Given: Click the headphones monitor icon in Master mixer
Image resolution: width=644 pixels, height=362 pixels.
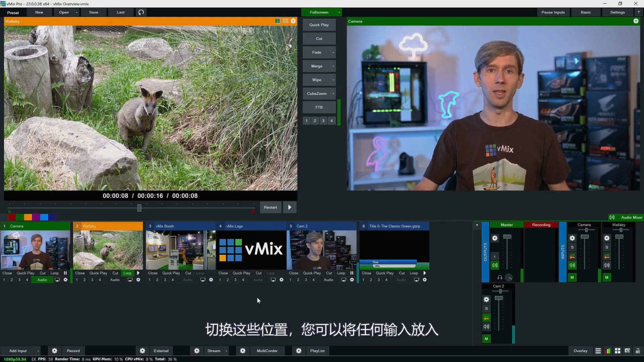Looking at the screenshot, I should click(x=499, y=278).
